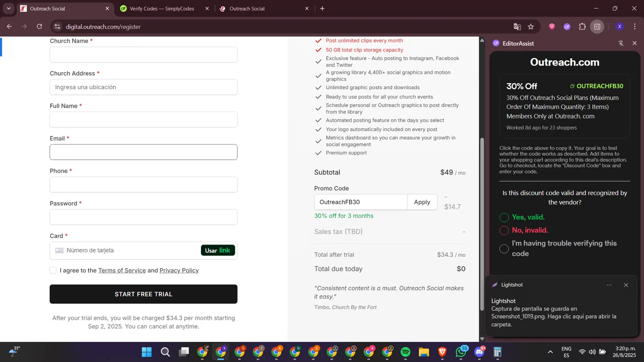The height and width of the screenshot is (362, 644).
Task: Select 'I'm having trouble verifying' option
Action: tap(504, 249)
